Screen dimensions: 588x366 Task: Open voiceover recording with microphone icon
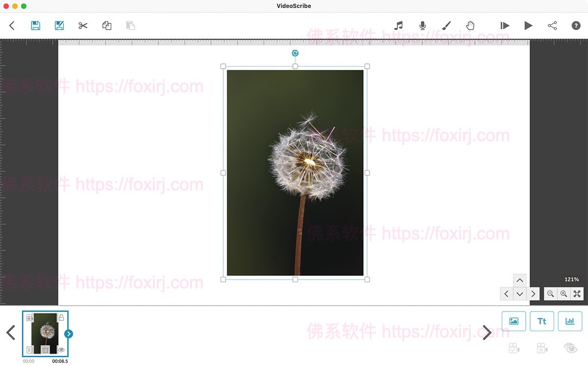pos(422,26)
